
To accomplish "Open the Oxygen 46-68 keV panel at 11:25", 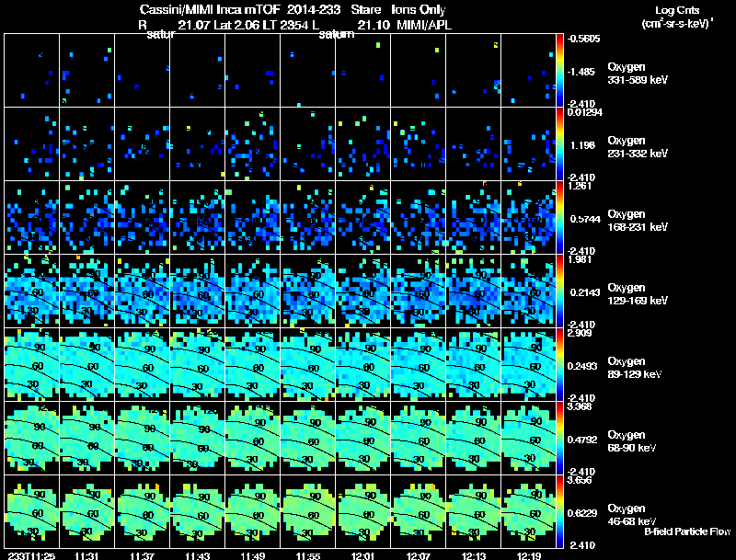I will tap(31, 511).
